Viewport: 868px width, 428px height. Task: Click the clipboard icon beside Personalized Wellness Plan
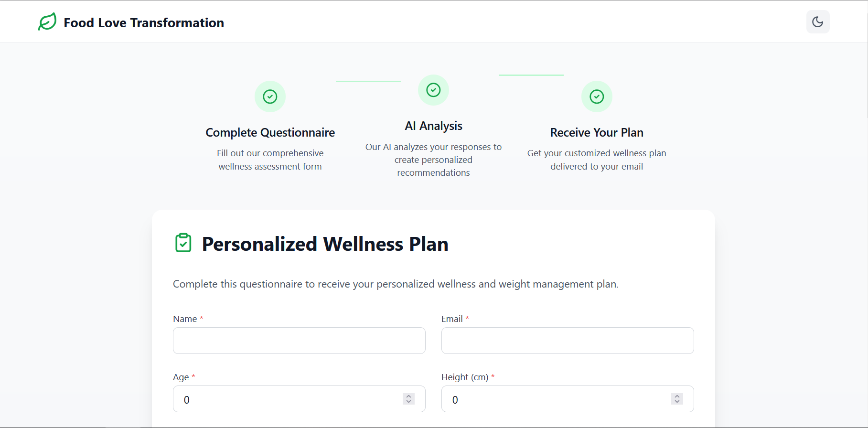pos(183,243)
